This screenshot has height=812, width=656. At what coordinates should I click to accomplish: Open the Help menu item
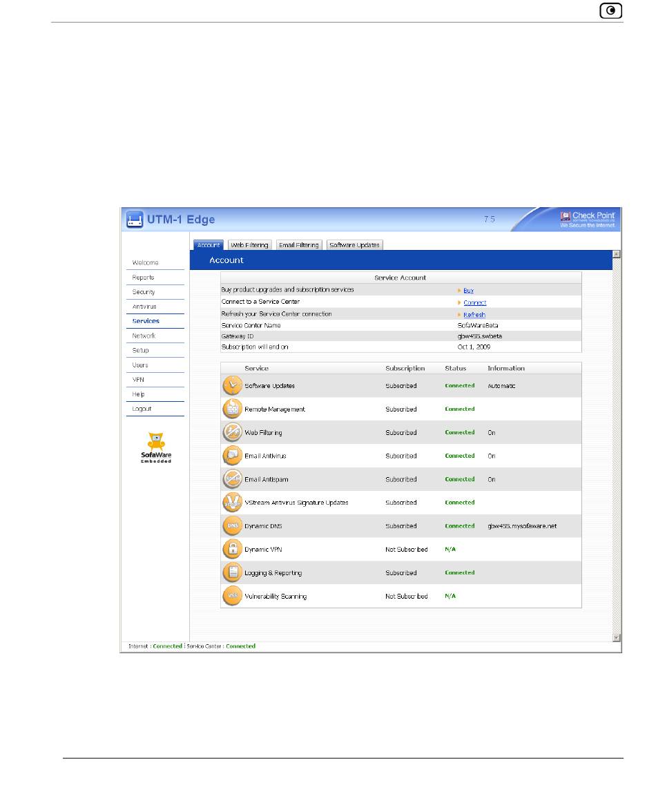pos(138,394)
